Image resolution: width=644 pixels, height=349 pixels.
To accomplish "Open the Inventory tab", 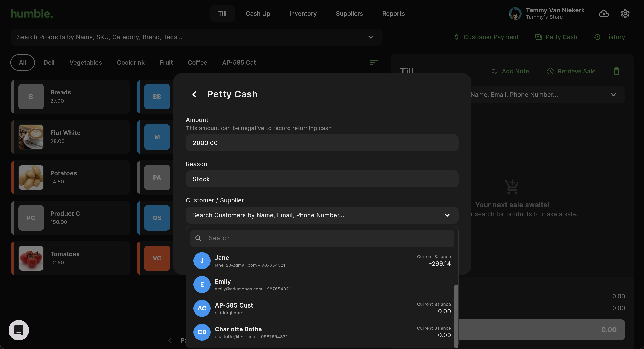I will coord(303,14).
